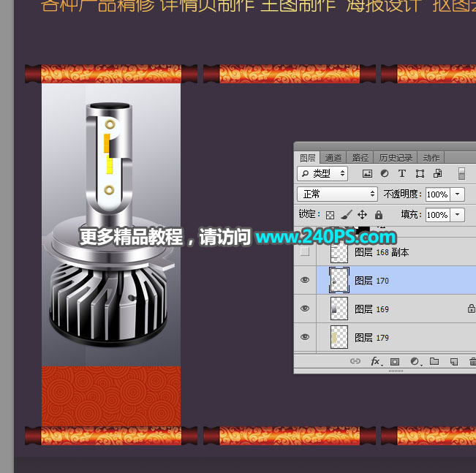Click the 填充 100% value field
476x473 pixels.
click(437, 215)
